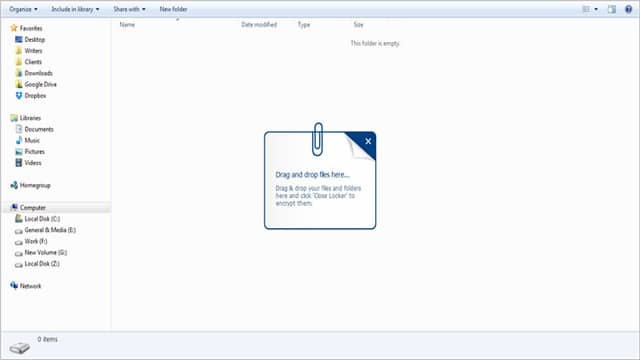Click the Local Disk (Z:) drive icon

19,264
